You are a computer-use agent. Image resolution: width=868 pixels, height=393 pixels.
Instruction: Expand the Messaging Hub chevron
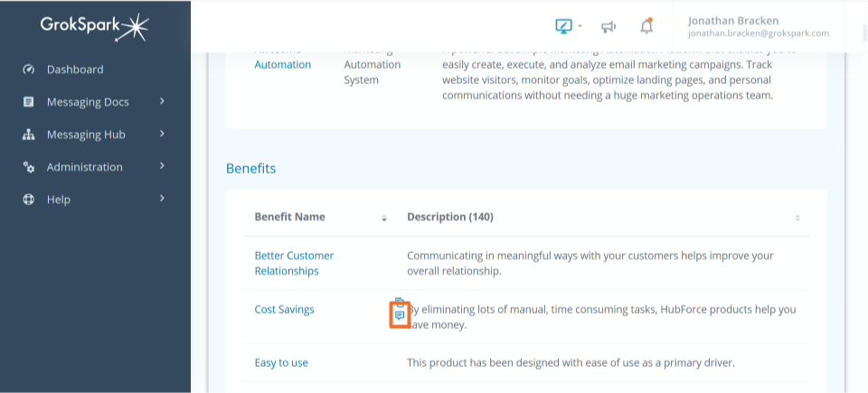coord(162,134)
